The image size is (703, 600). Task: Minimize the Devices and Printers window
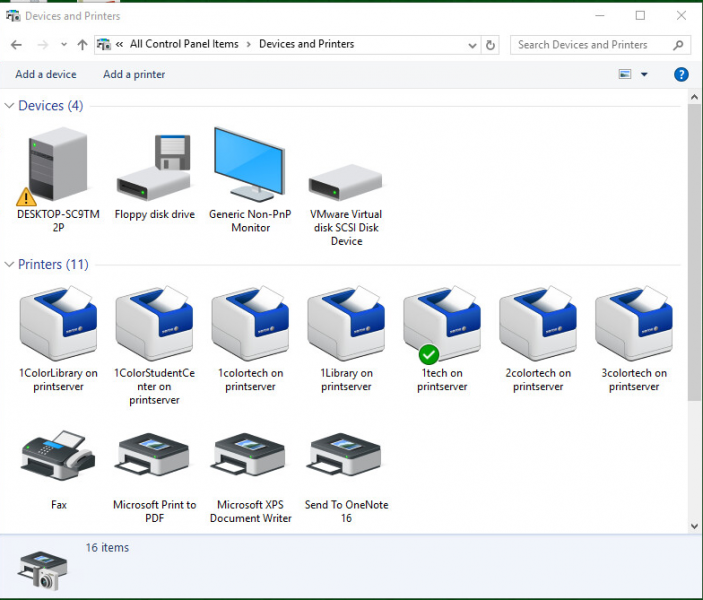pos(600,16)
